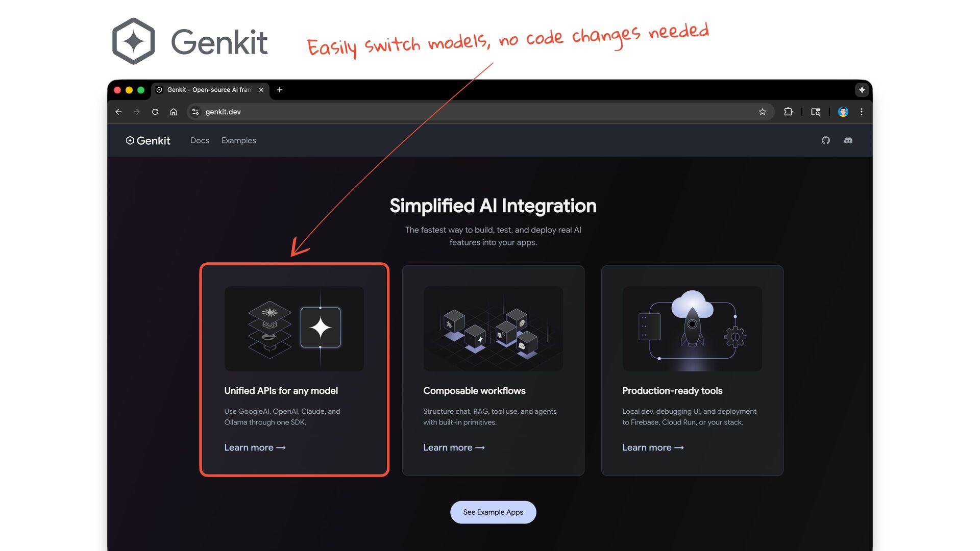Open the browser extensions puzzle icon

(788, 112)
